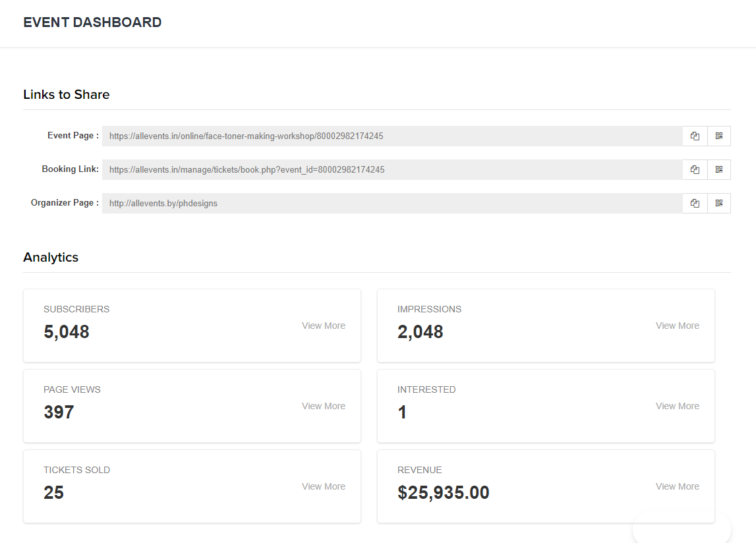Copy the Booking Link URL
Image resolution: width=756 pixels, height=543 pixels.
click(695, 169)
